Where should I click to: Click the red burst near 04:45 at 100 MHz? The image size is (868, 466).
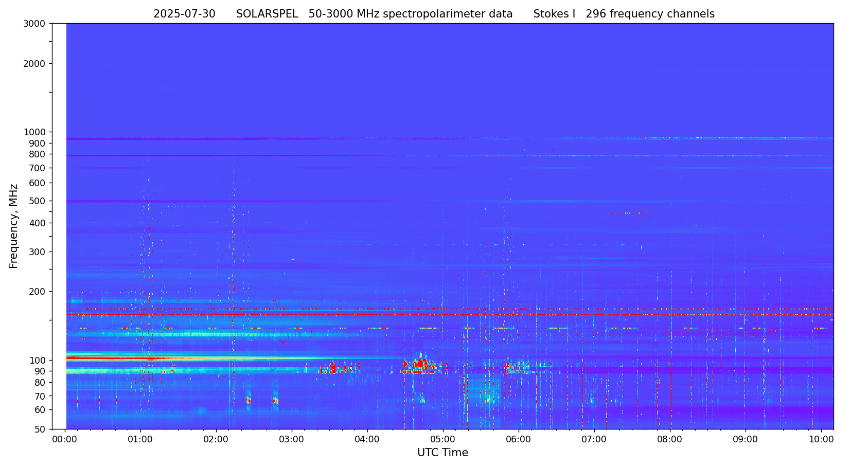[x=421, y=363]
